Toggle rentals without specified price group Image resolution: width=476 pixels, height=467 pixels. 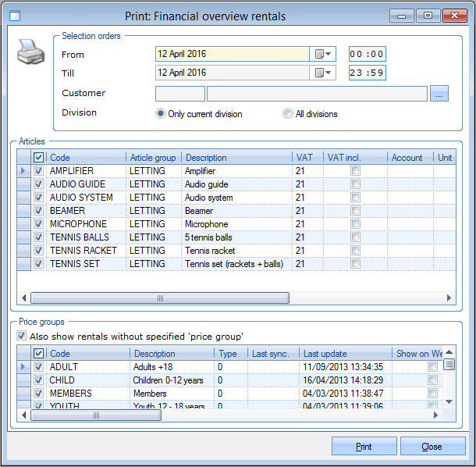(21, 337)
